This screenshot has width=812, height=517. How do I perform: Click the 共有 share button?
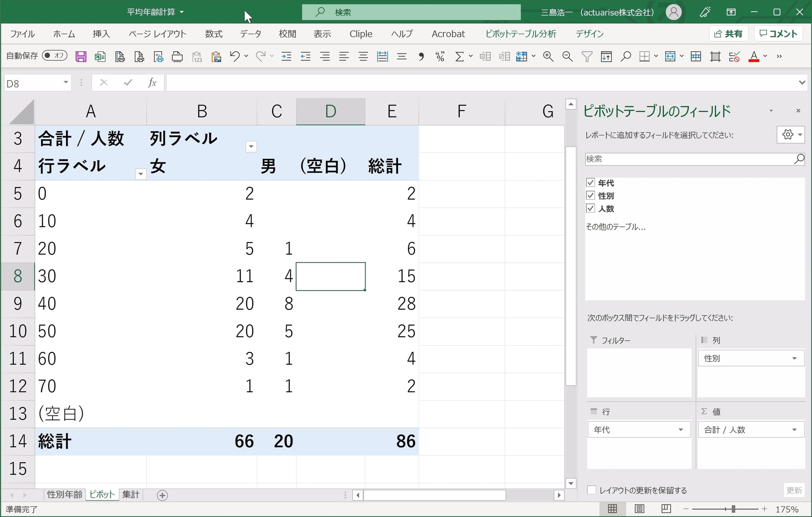pos(728,34)
